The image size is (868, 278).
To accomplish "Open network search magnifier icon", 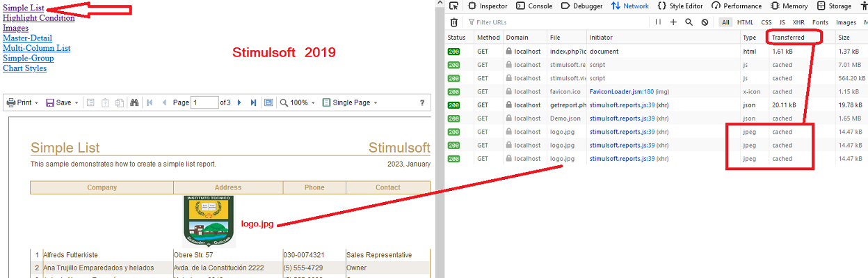I will coord(689,22).
